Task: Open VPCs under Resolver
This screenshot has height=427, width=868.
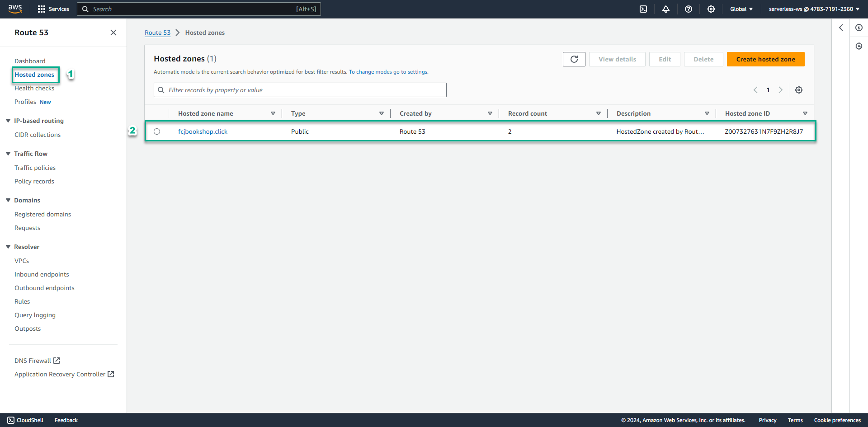Action: (22, 261)
